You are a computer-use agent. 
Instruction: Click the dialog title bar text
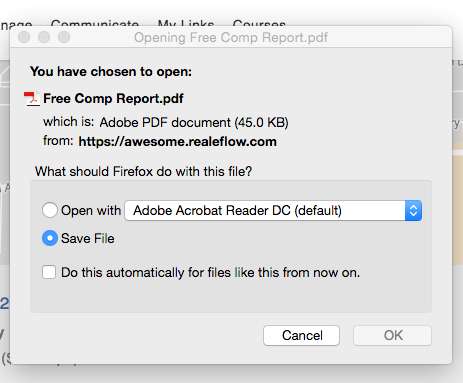tap(231, 37)
